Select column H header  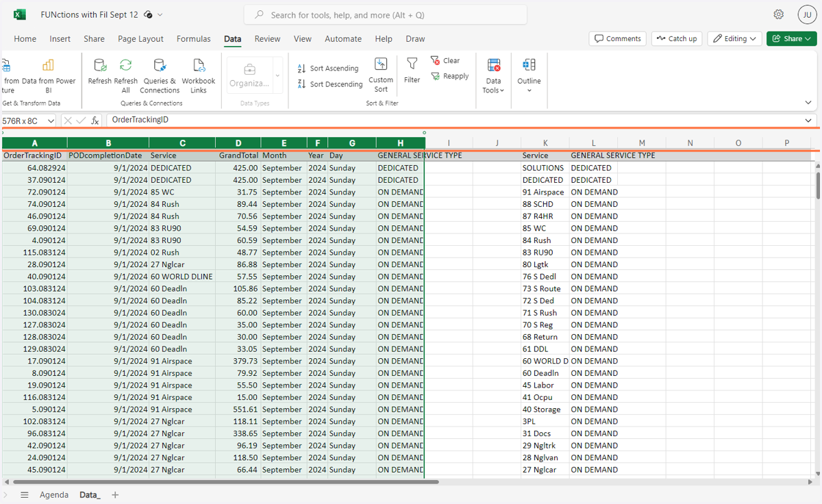coord(400,143)
